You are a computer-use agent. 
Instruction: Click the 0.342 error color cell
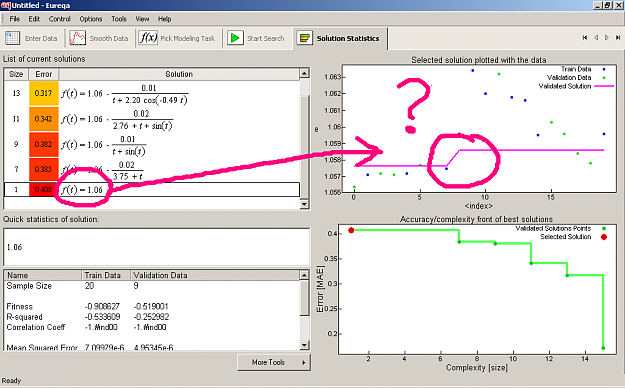[43, 119]
